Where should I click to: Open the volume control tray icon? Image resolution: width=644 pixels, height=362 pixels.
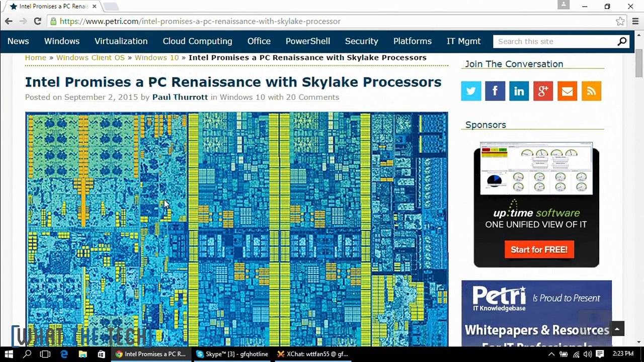588,354
